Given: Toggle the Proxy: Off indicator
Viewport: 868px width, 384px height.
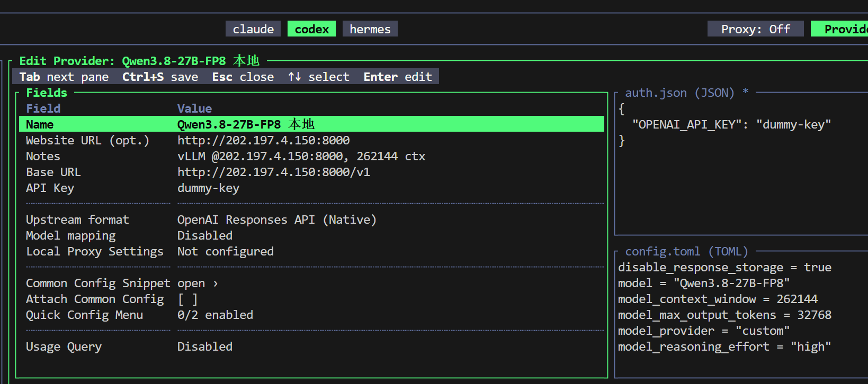Looking at the screenshot, I should pyautogui.click(x=756, y=29).
